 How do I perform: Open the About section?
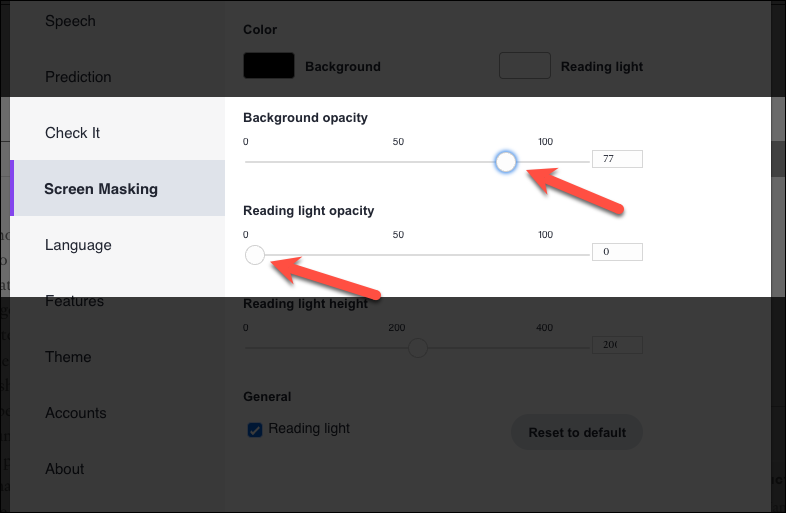click(65, 469)
